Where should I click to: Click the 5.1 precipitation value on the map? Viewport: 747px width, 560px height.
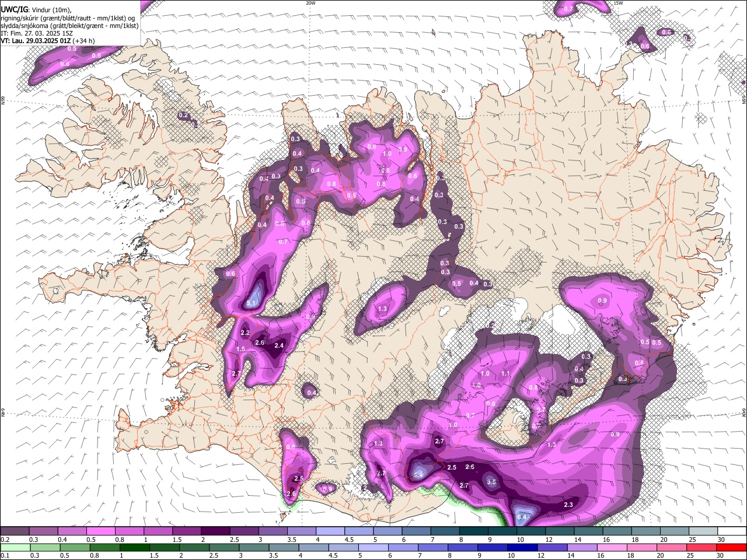coord(252,303)
